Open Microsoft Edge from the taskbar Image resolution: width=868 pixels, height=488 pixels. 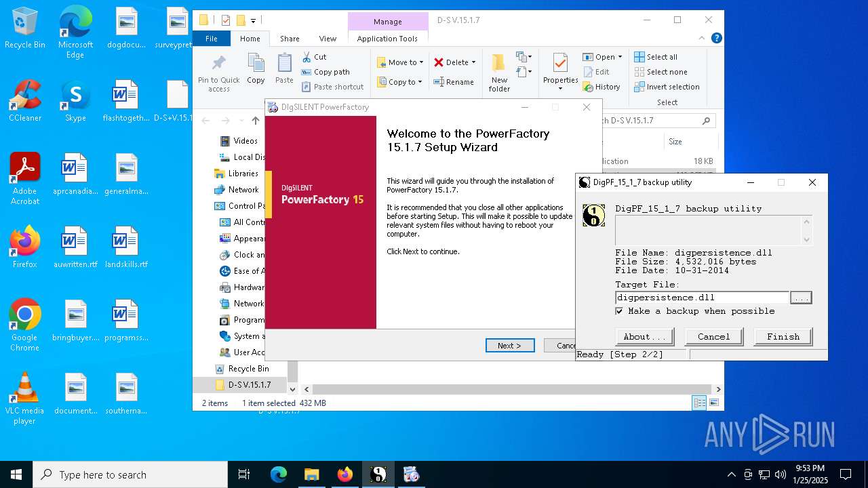pyautogui.click(x=279, y=474)
